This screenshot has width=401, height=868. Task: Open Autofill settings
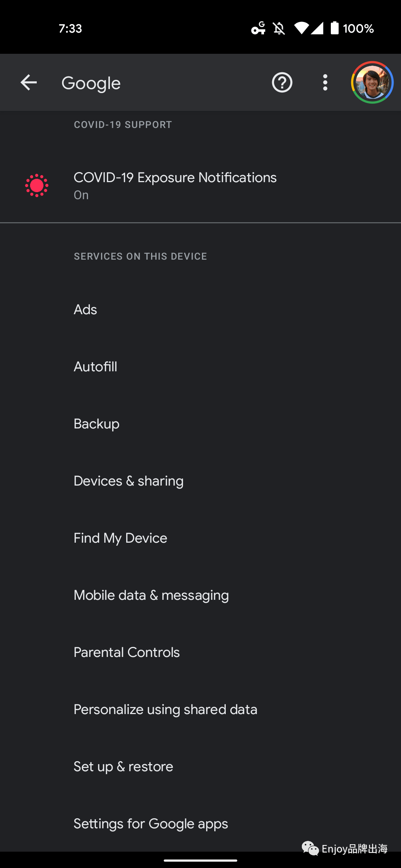[200, 367]
